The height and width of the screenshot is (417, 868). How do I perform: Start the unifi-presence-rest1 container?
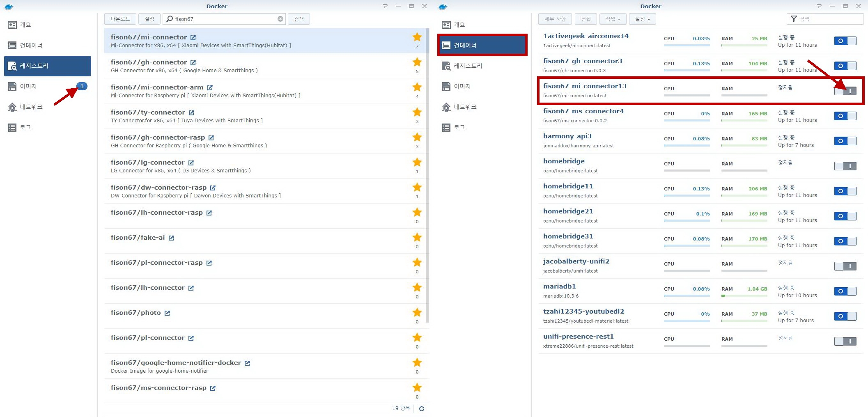pyautogui.click(x=845, y=341)
